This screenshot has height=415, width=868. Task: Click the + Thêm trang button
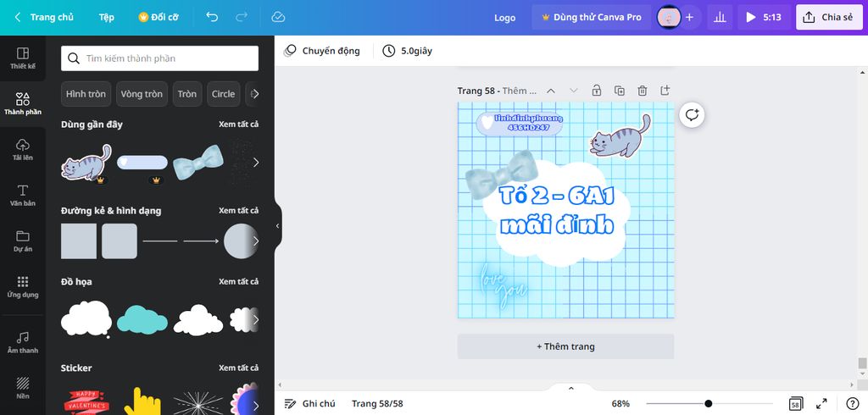(x=565, y=346)
